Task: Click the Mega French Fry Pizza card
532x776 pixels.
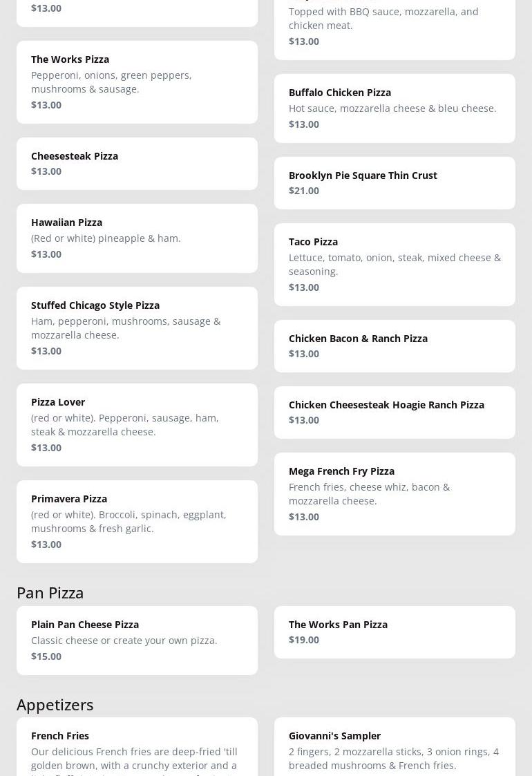Action: [x=395, y=493]
